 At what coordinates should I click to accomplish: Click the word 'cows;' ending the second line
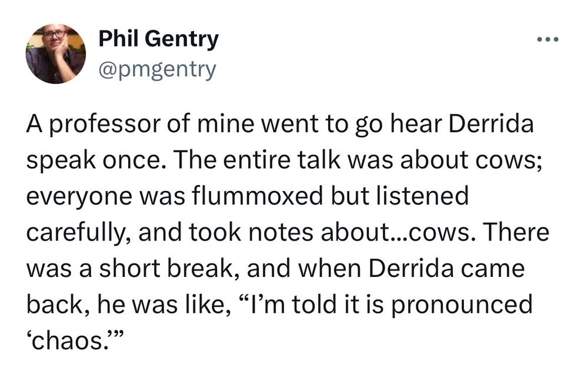point(509,161)
